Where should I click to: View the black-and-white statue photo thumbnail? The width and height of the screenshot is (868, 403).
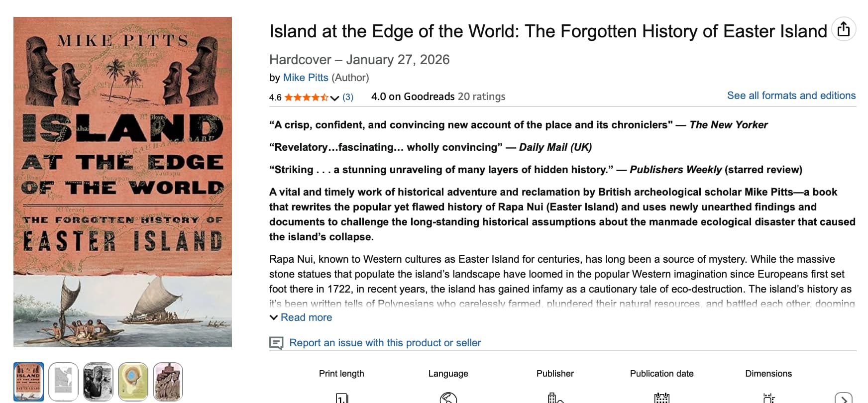99,382
